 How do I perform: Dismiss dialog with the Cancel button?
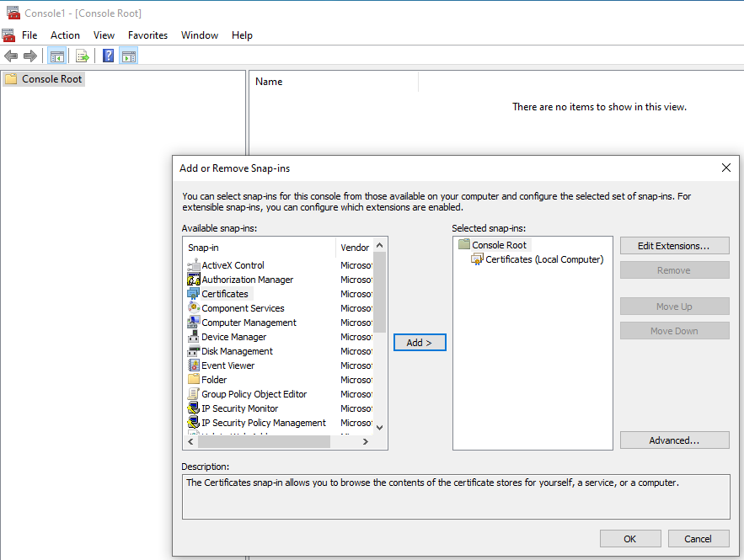tap(698, 539)
